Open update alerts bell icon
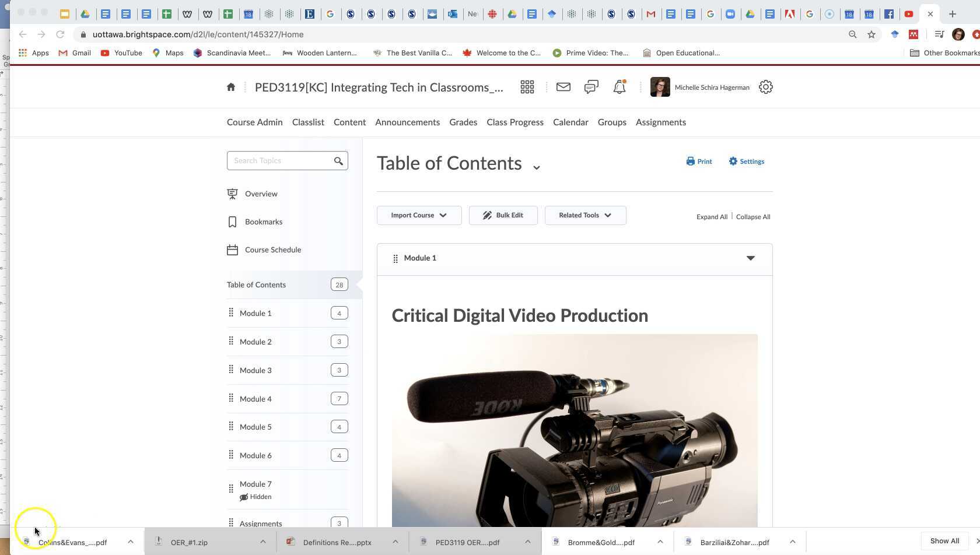The image size is (980, 555). [619, 87]
